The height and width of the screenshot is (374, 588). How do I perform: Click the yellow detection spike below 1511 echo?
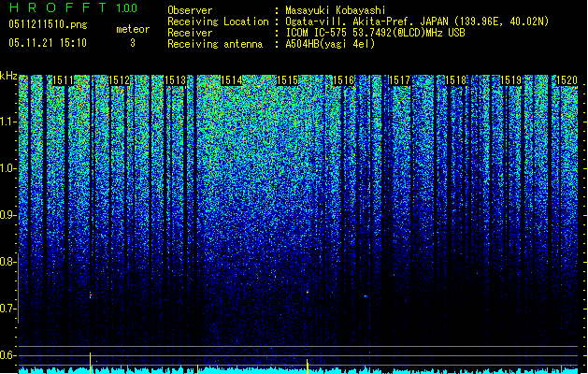[90, 363]
